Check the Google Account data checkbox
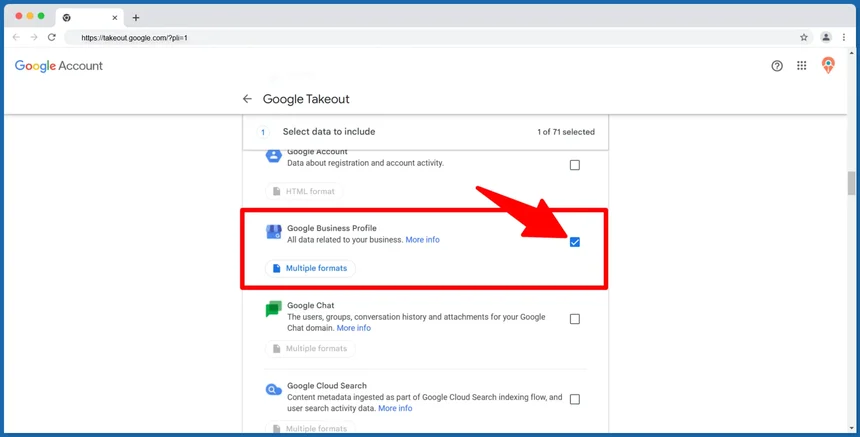The image size is (860, 437). (x=574, y=165)
